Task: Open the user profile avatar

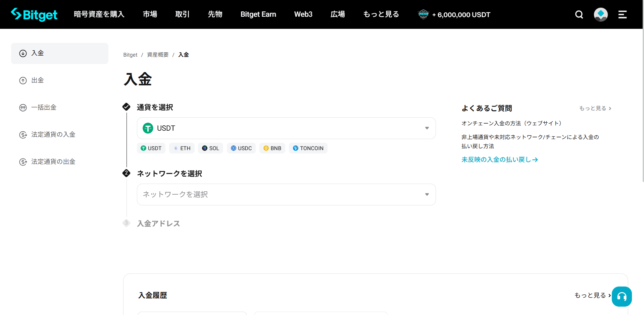Action: [600, 14]
